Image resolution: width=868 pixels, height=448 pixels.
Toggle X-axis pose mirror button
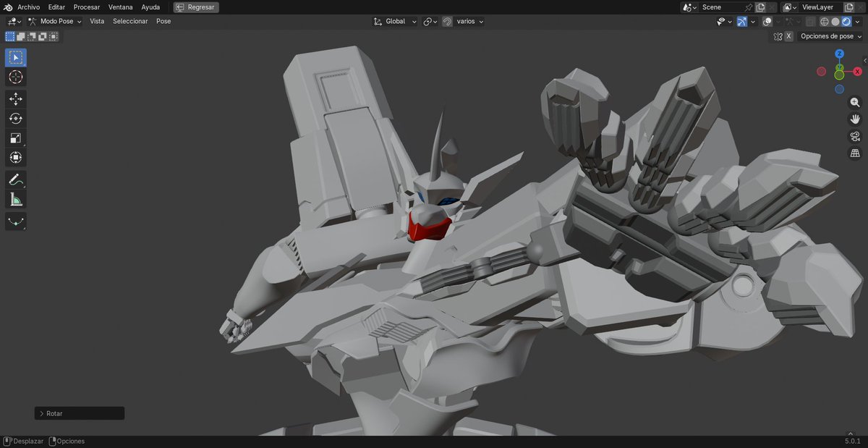coord(788,36)
